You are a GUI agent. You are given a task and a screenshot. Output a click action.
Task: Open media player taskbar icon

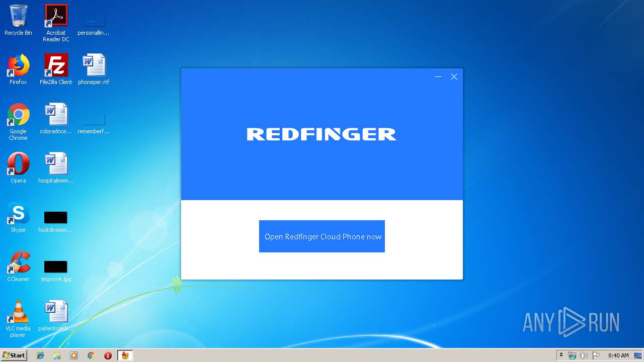(74, 355)
